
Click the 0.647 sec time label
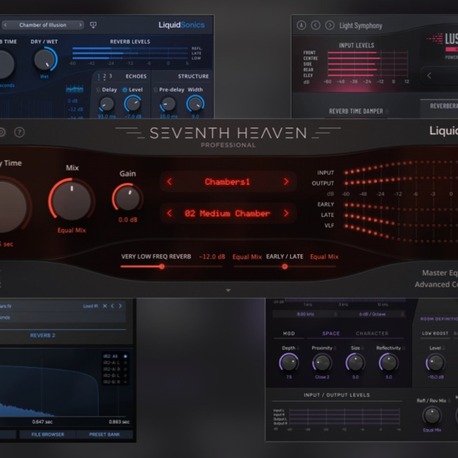pyautogui.click(x=42, y=422)
